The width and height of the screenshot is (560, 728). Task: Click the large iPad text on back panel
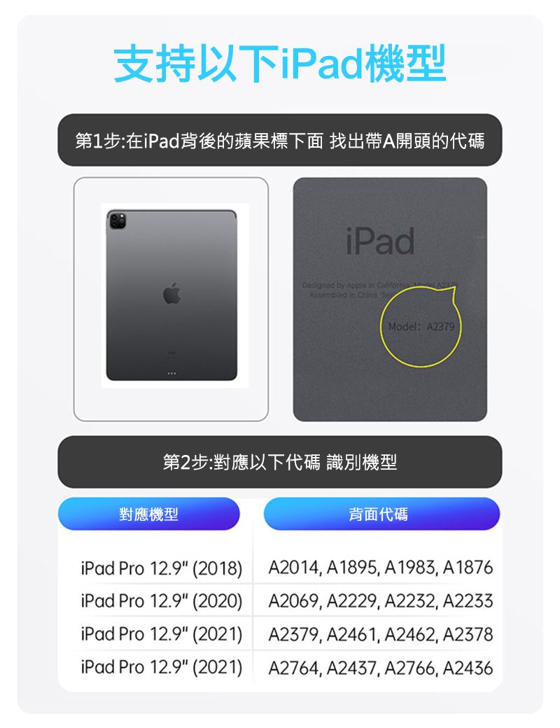pos(380,241)
